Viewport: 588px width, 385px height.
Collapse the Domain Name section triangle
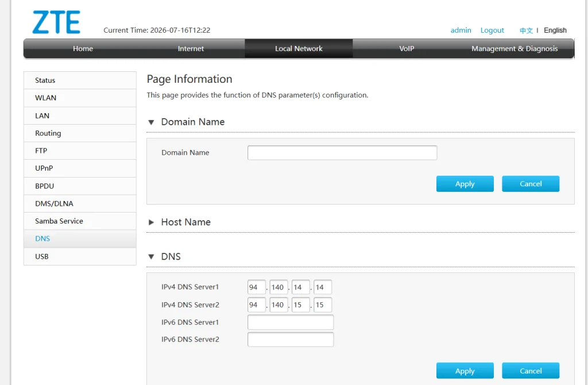pos(151,122)
